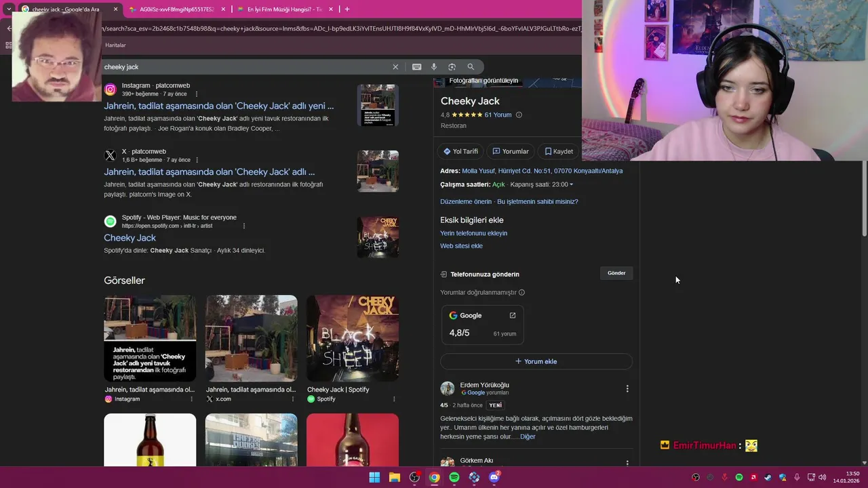Open the on-screen keyboard input tool

(416, 67)
